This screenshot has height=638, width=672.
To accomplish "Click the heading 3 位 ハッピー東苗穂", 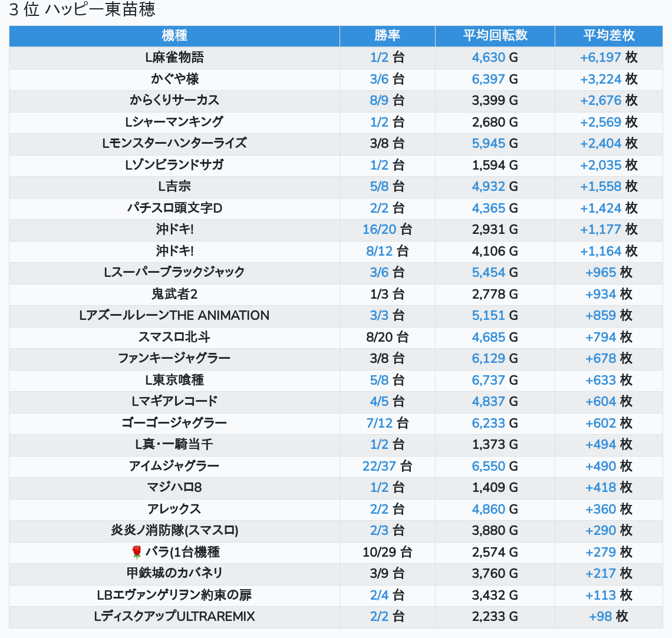I will click(x=82, y=9).
